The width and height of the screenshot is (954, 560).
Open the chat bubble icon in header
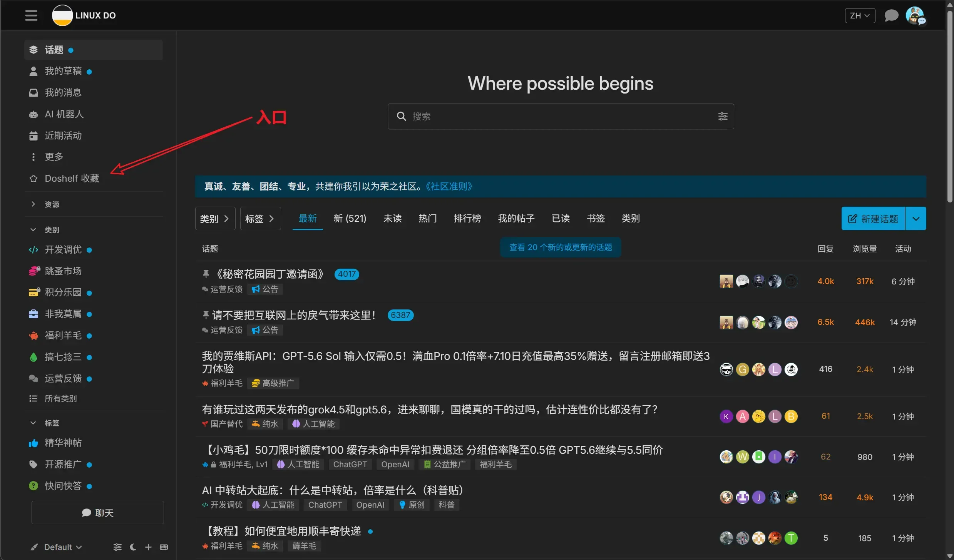tap(891, 16)
